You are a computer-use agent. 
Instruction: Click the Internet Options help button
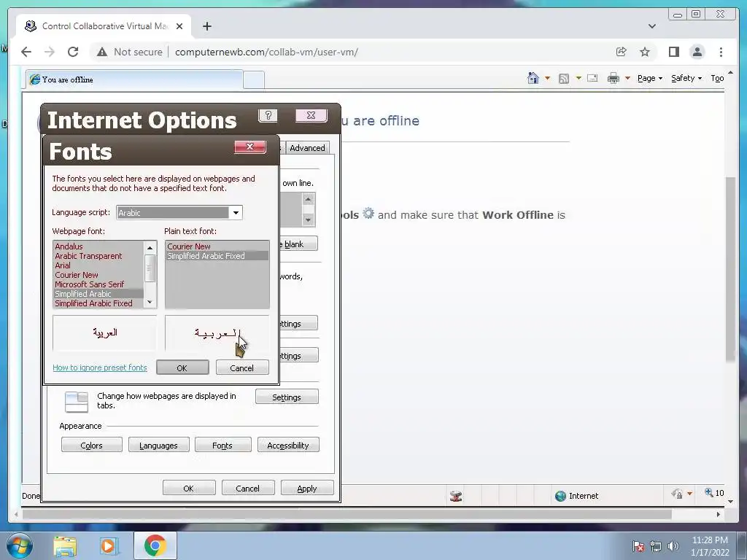268,115
